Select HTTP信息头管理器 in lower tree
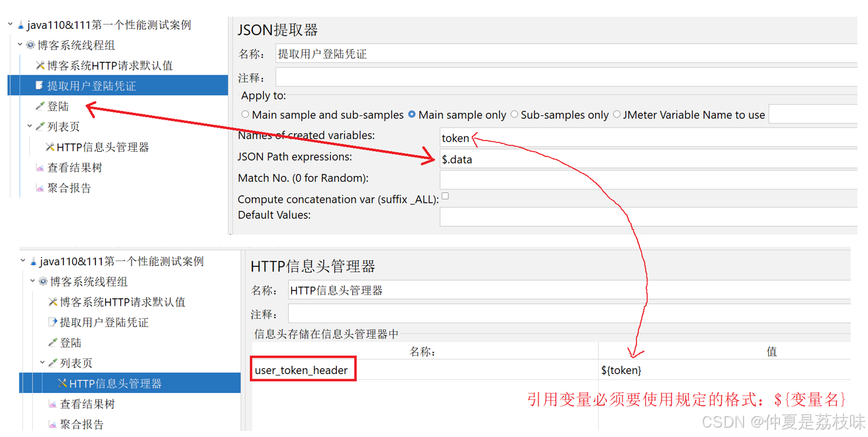868x437 pixels. click(115, 383)
